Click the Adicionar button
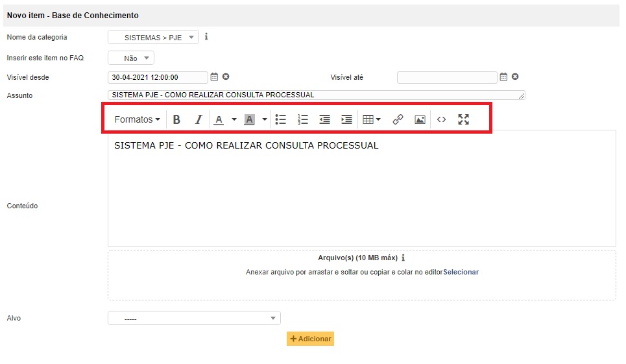 pyautogui.click(x=310, y=339)
